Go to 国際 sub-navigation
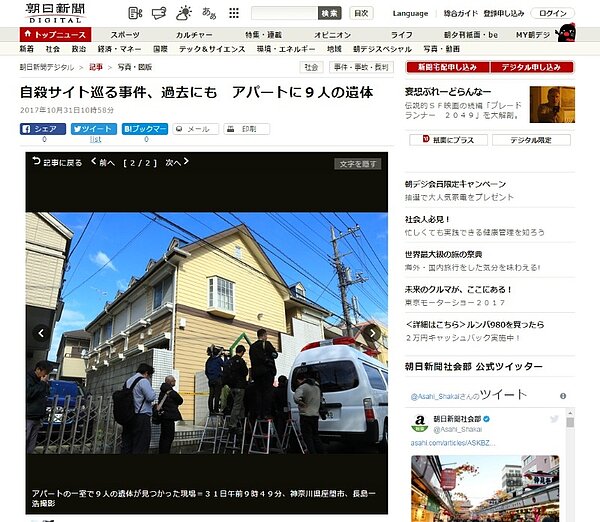This screenshot has height=522, width=600. coord(160,49)
